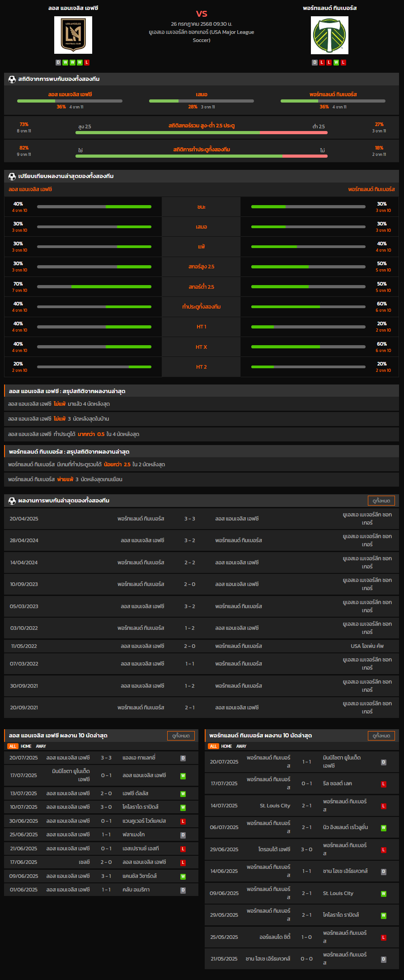Open ดูทั้งหมด button in head-to-head results header
The width and height of the screenshot is (404, 980).
click(x=381, y=501)
